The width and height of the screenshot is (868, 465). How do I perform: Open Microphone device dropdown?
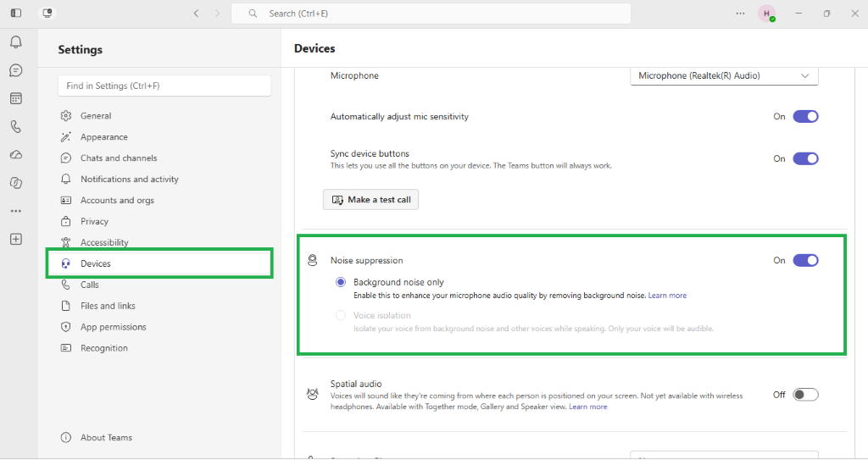tap(724, 75)
